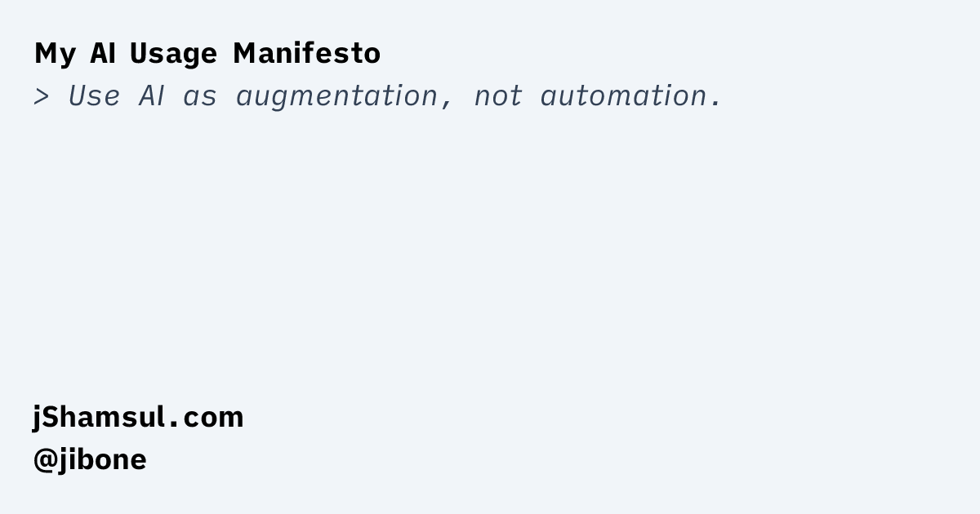980x514 pixels.
Task: Click "jibone" after the @ symbol
Action: tap(101, 459)
